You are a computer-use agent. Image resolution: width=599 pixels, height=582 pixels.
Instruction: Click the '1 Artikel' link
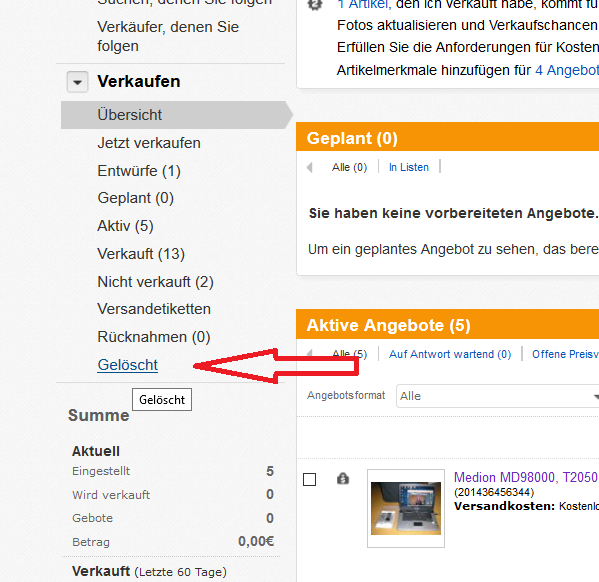[x=364, y=5]
